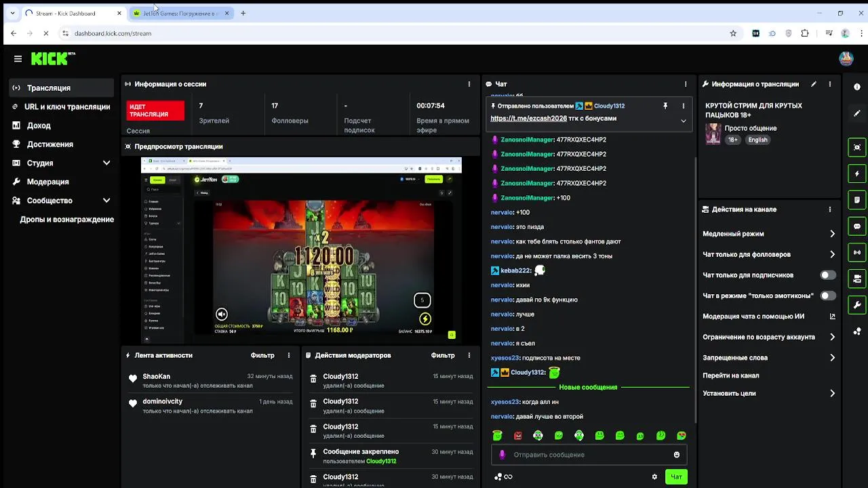The height and width of the screenshot is (488, 868).
Task: Open session info three-dot menu
Action: coord(469,84)
